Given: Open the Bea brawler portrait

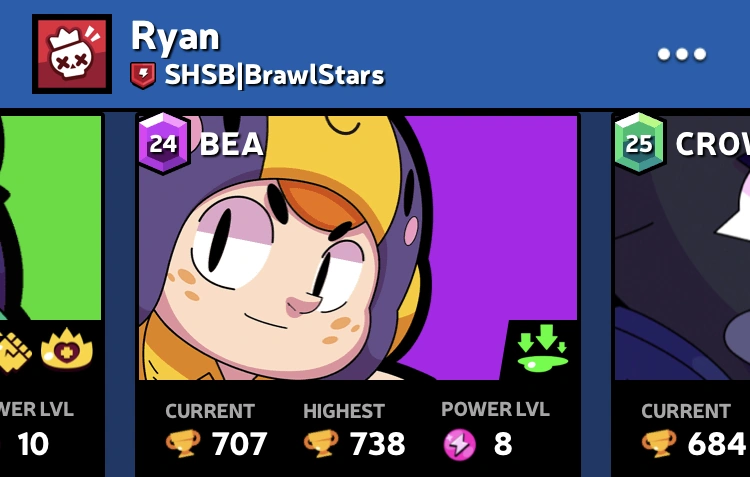Looking at the screenshot, I should click(x=358, y=248).
